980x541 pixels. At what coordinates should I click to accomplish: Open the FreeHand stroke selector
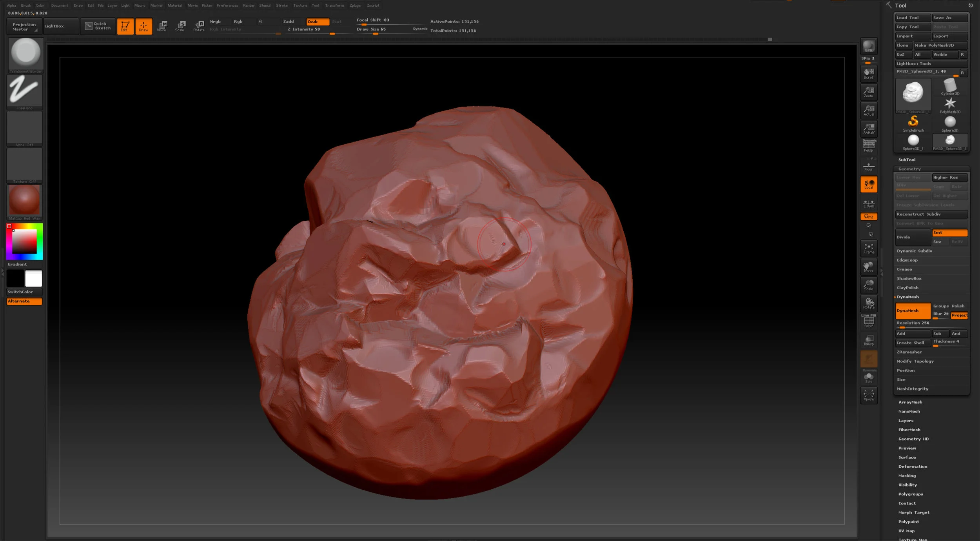pyautogui.click(x=25, y=92)
